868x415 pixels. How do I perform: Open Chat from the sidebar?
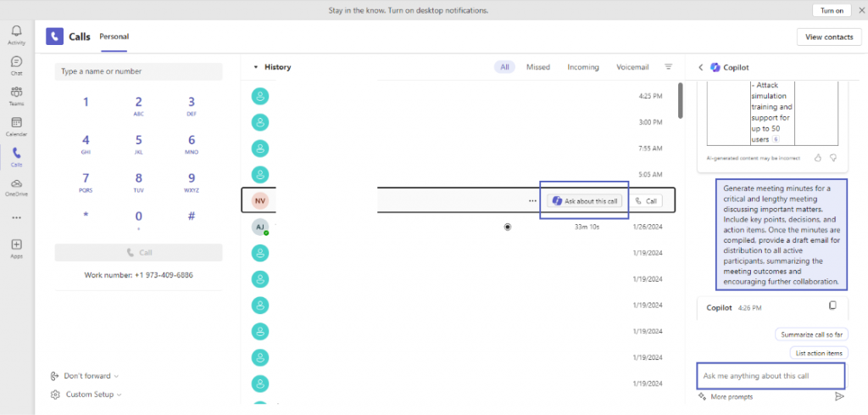pyautogui.click(x=17, y=61)
